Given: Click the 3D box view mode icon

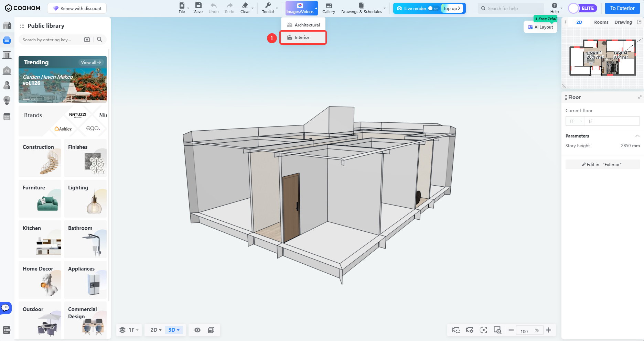Looking at the screenshot, I should coord(211,330).
